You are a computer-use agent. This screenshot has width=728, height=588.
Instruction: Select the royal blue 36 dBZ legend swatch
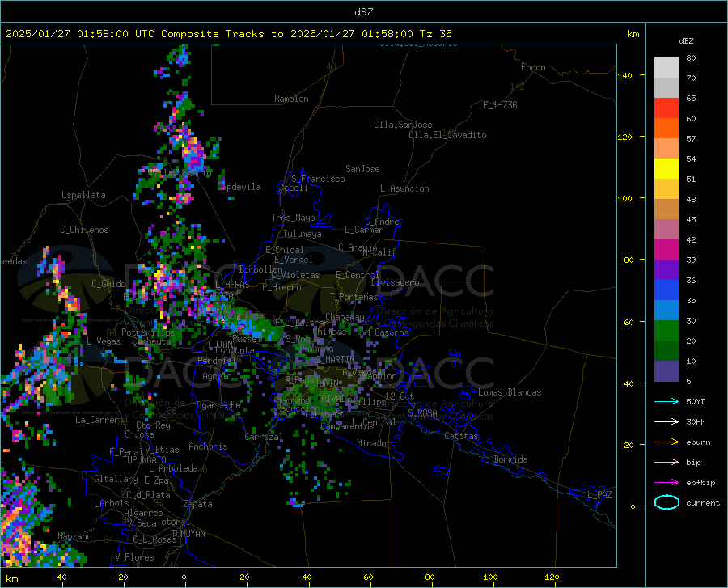(667, 290)
